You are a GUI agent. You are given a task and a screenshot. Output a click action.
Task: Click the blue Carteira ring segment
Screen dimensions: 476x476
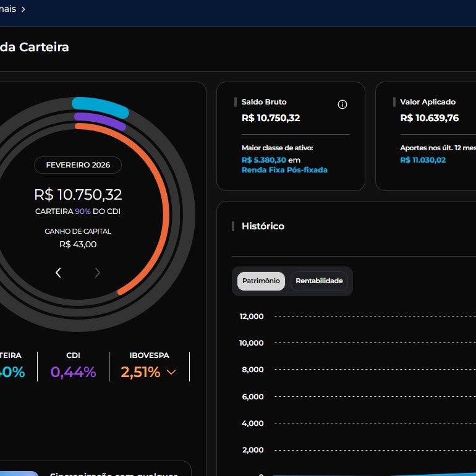[100, 107]
